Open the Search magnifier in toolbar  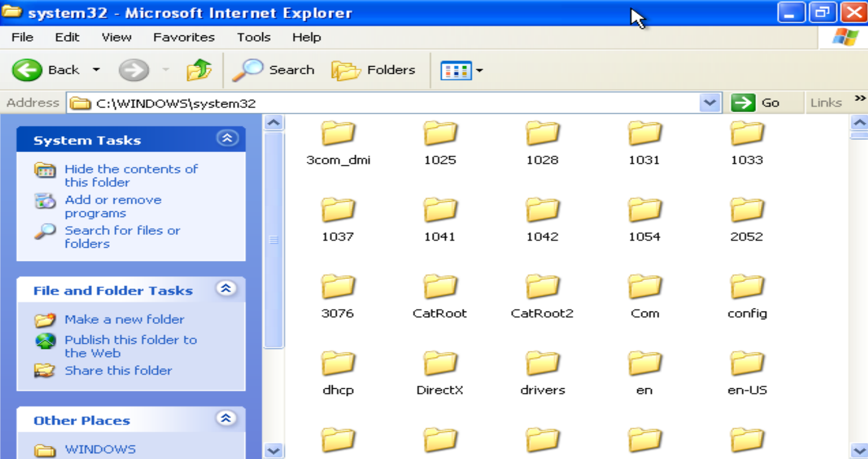click(x=247, y=70)
